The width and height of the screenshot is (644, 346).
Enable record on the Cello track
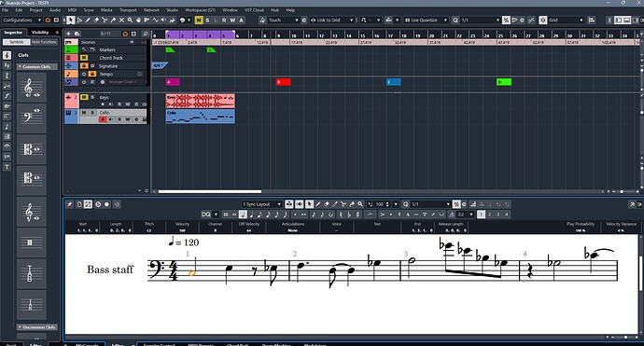(x=103, y=119)
